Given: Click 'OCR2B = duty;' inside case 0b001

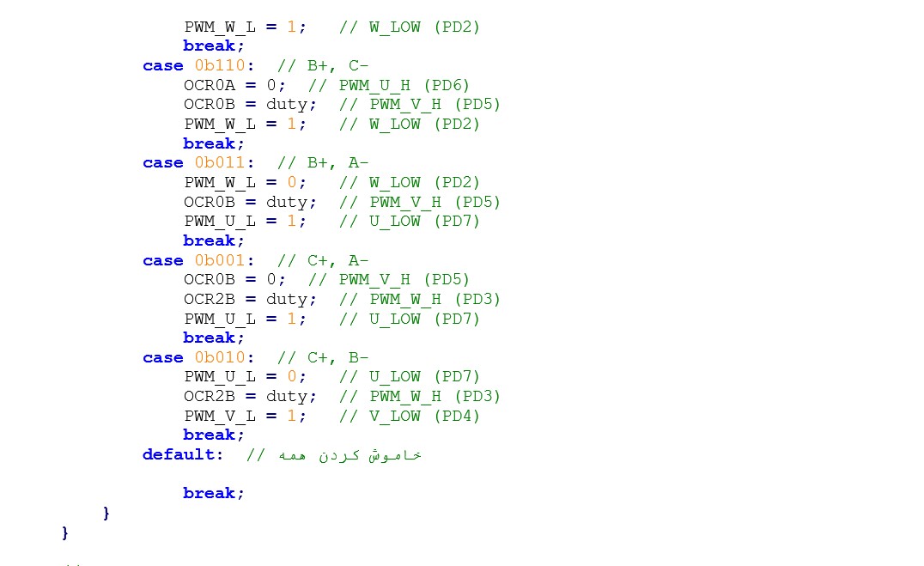Looking at the screenshot, I should pos(250,300).
